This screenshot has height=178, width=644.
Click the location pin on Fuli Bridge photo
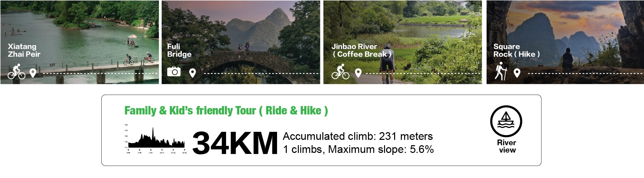point(192,73)
